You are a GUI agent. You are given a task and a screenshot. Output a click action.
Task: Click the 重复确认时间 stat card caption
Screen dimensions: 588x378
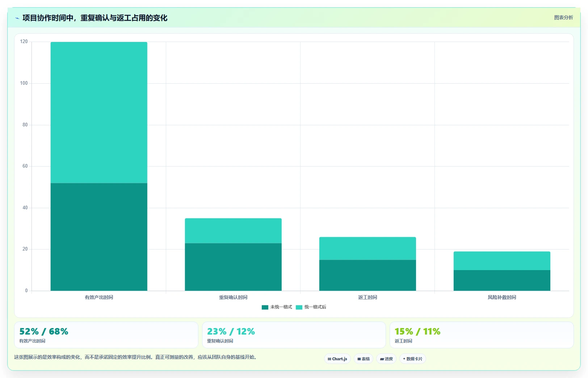click(220, 341)
